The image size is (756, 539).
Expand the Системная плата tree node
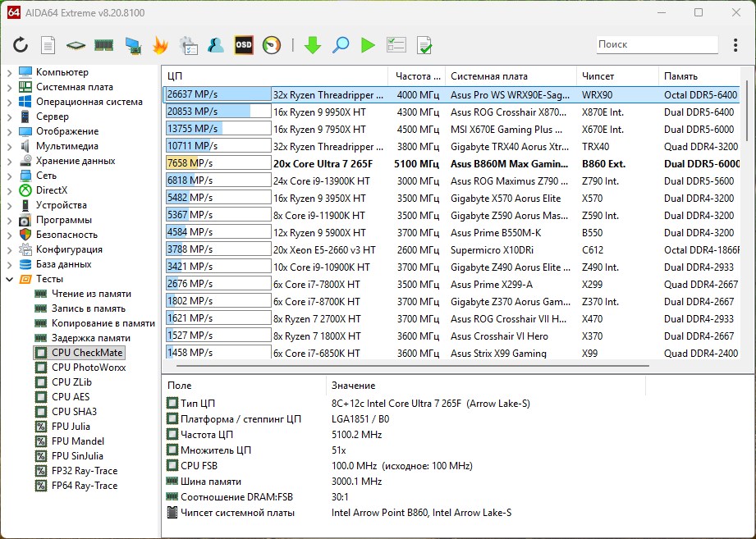pyautogui.click(x=9, y=87)
